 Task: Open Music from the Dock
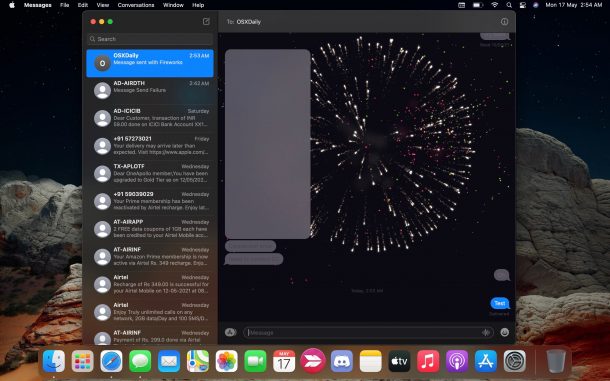pyautogui.click(x=428, y=361)
